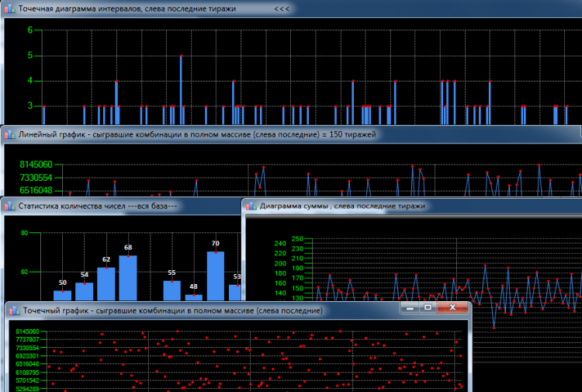Click the bar labeled 50 in statistics chart

62,295
